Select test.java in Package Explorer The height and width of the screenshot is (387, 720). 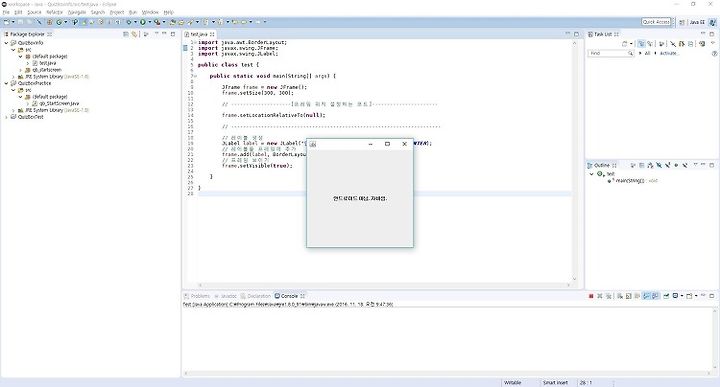coord(48,63)
